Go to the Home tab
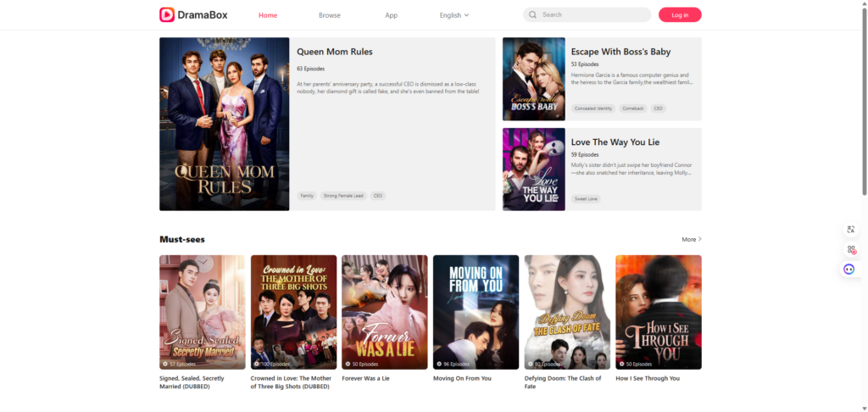Viewport: 868px width, 412px height. point(268,15)
